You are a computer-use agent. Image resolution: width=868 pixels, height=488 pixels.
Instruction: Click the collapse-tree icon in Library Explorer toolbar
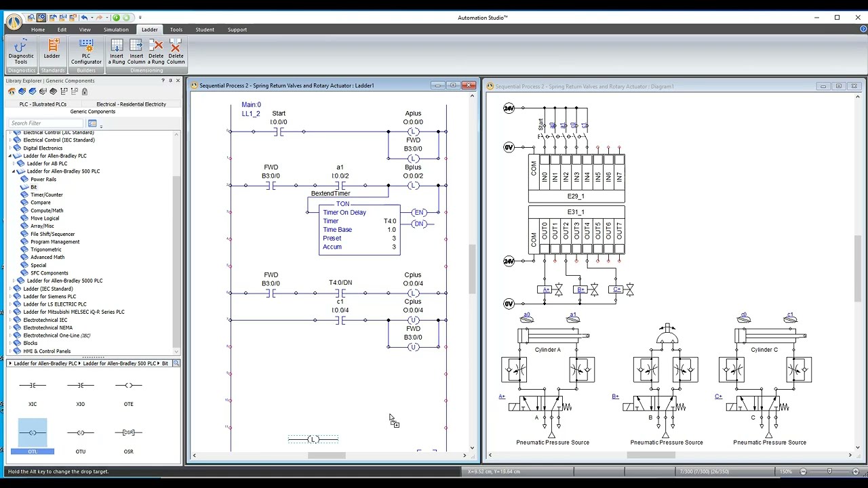[x=75, y=91]
